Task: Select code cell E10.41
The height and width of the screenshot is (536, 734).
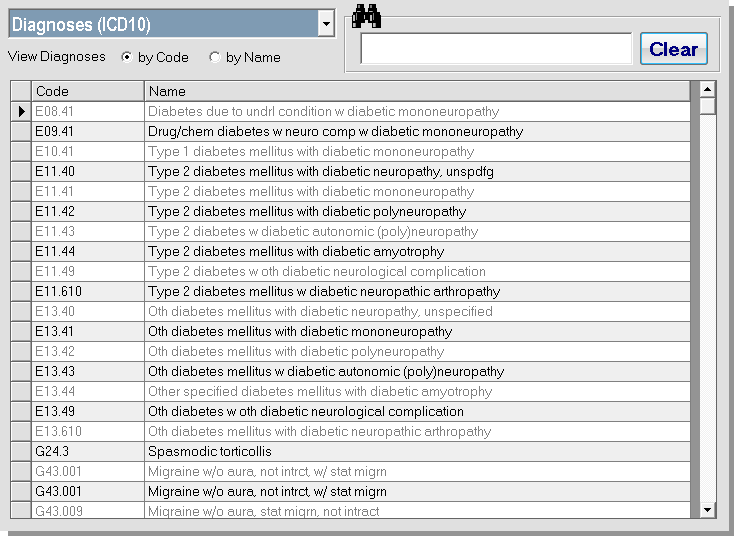Action: 88,152
